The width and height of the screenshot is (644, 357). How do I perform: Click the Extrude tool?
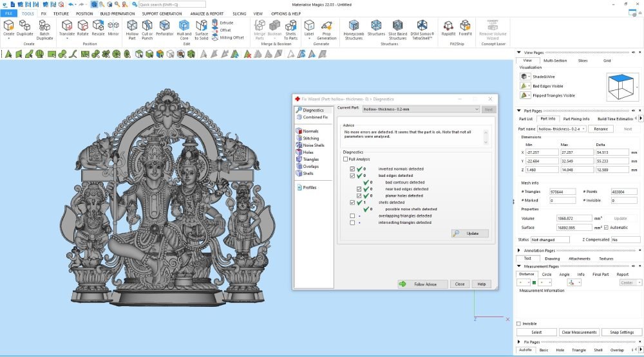(x=223, y=23)
